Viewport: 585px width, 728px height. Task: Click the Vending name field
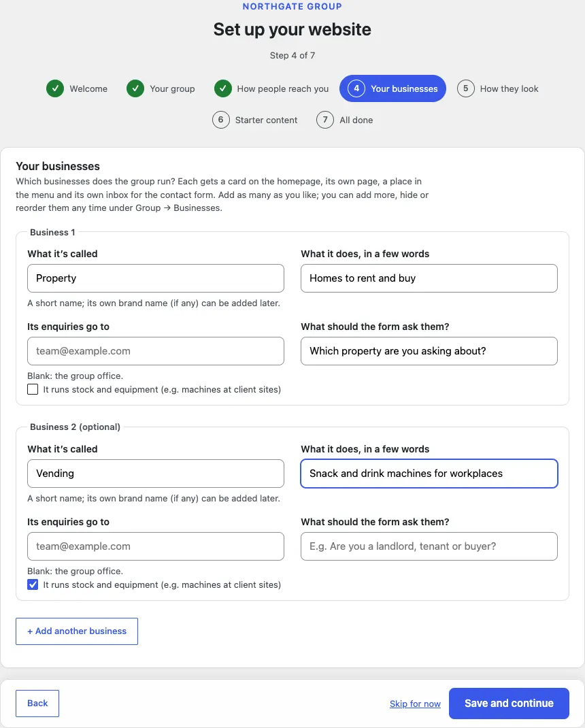point(156,474)
